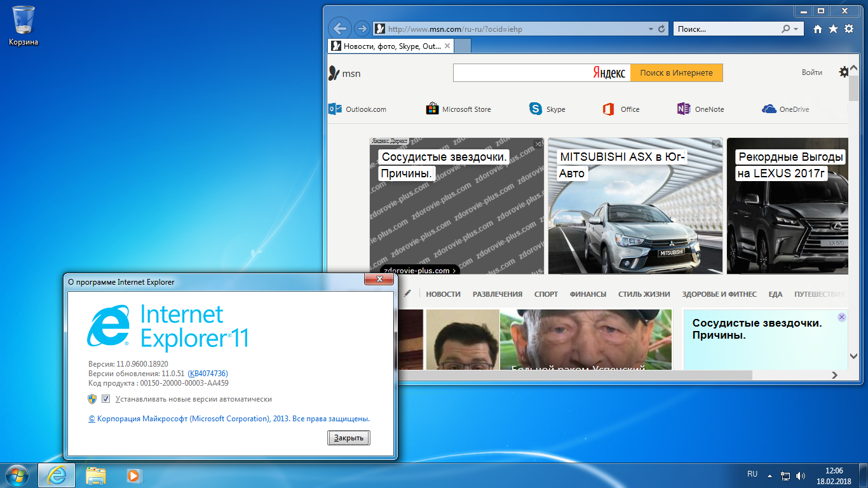Open the taskbar clock showing 12:06
868x488 pixels.
click(834, 475)
